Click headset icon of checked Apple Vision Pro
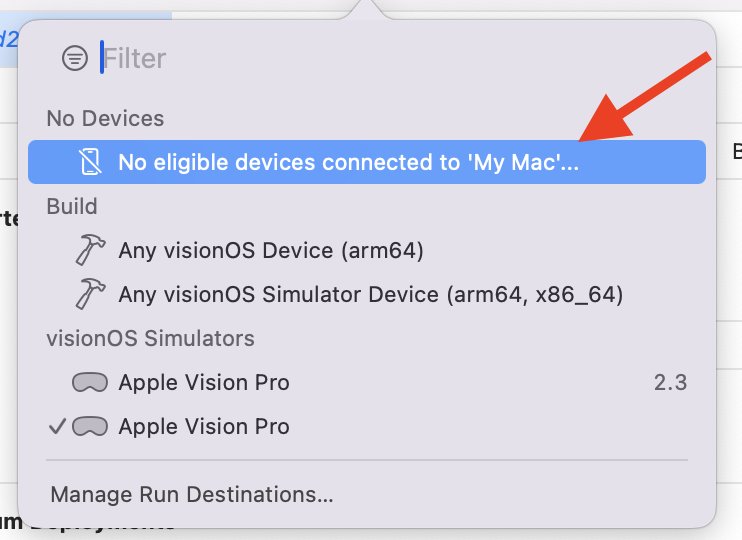742x540 pixels. [90, 426]
